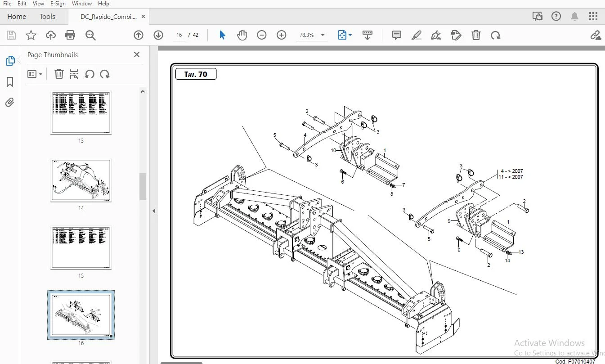Viewport: 605px width, 364px height.
Task: Open the Attachments paperclip panel
Action: pos(10,103)
